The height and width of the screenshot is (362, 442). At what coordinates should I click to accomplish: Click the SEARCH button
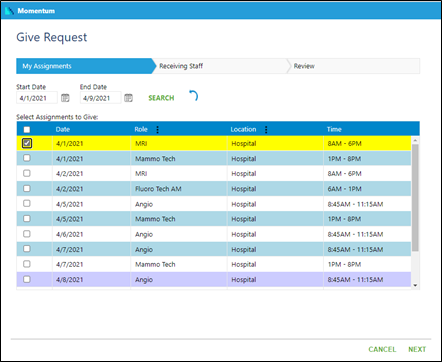161,98
